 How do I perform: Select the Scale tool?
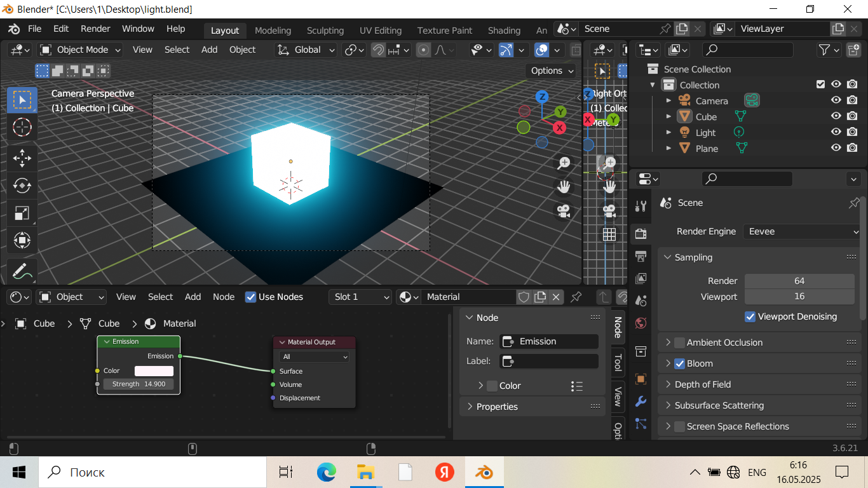pyautogui.click(x=22, y=213)
